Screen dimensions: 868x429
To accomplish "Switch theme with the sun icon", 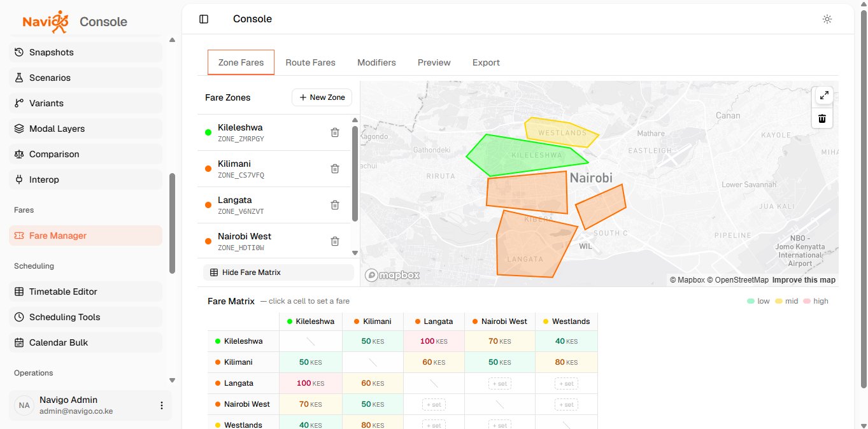I will click(x=827, y=19).
